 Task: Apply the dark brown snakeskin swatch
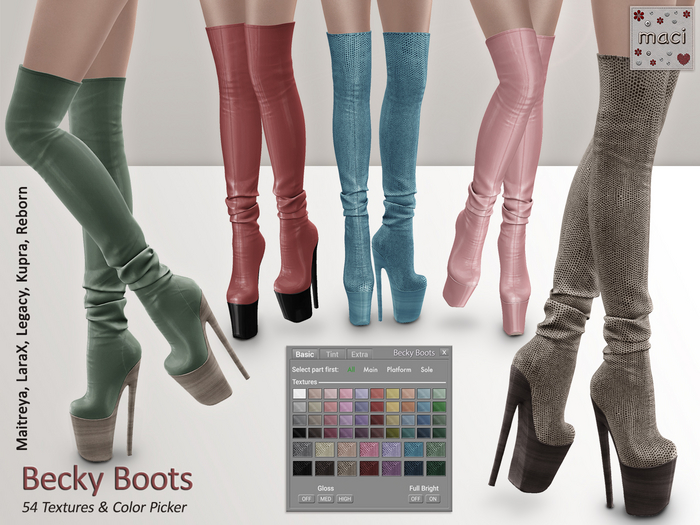tap(325, 468)
